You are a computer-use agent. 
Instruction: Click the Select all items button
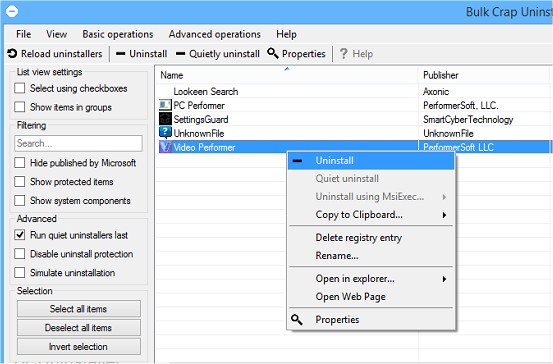[x=79, y=309]
